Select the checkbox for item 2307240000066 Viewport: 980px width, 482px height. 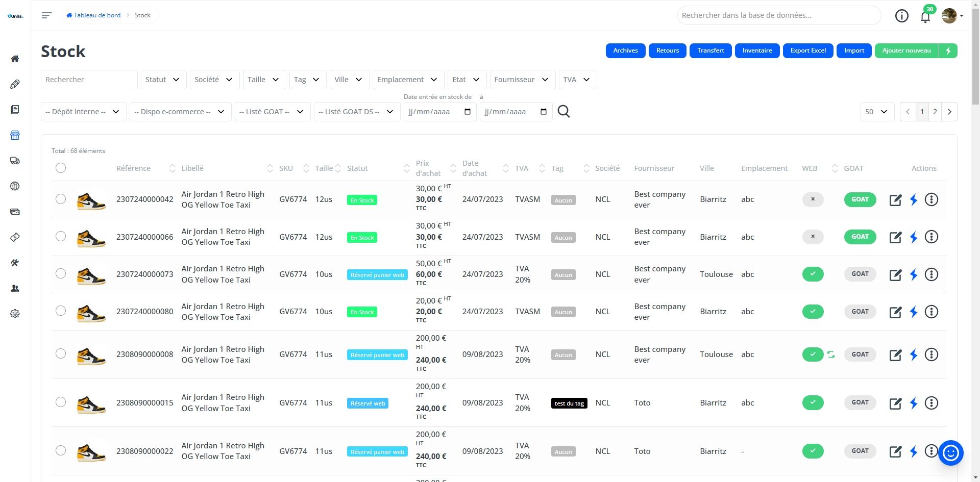pos(61,236)
